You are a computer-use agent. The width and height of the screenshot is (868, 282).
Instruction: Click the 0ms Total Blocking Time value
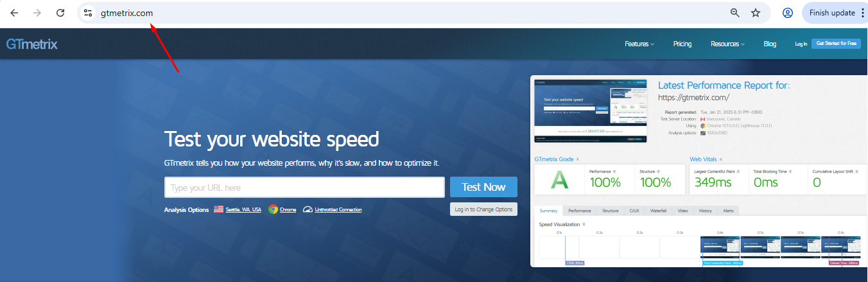[766, 182]
